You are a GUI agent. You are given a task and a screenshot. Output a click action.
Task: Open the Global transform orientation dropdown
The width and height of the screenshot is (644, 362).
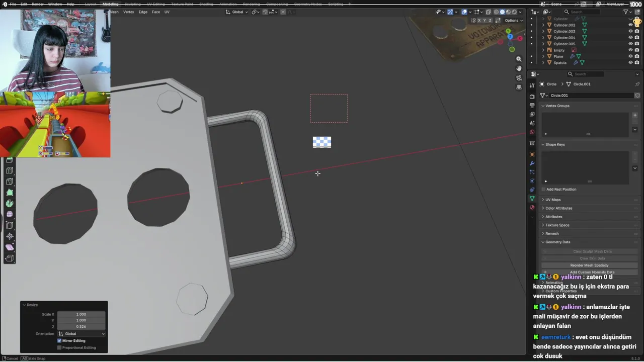237,12
